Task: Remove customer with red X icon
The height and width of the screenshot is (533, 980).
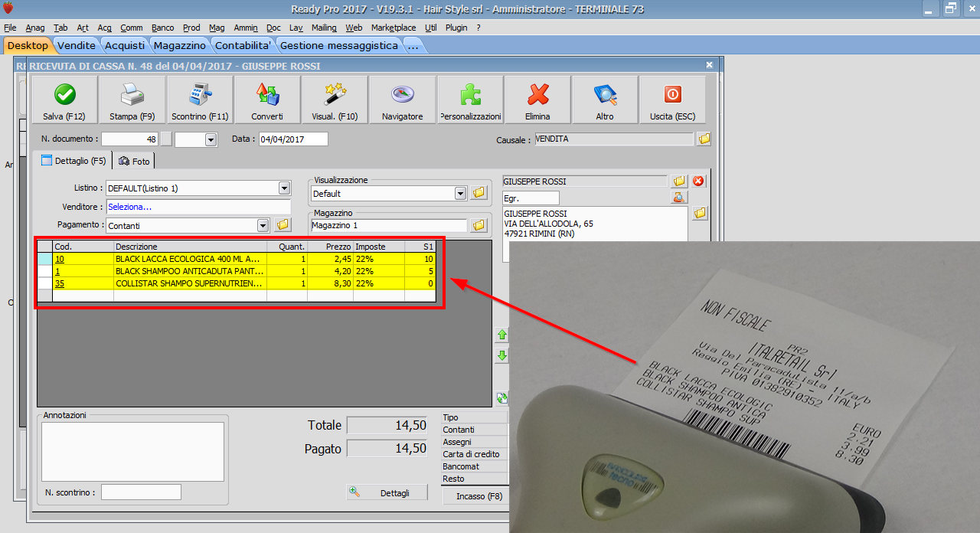Action: (x=698, y=181)
